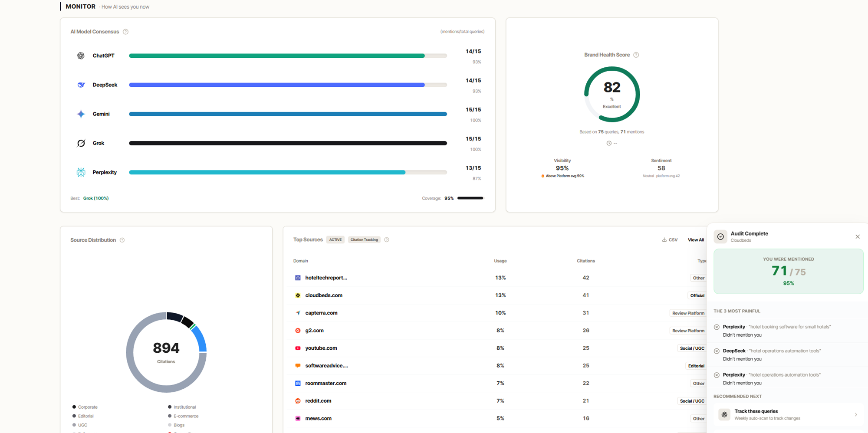Click the 894 Citations donut chart
This screenshot has width=868, height=433.
click(166, 352)
